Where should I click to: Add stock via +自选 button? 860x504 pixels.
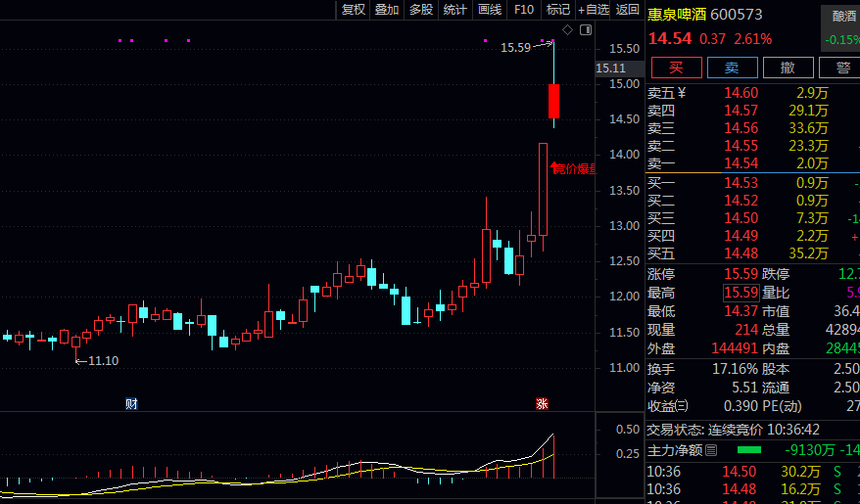594,10
